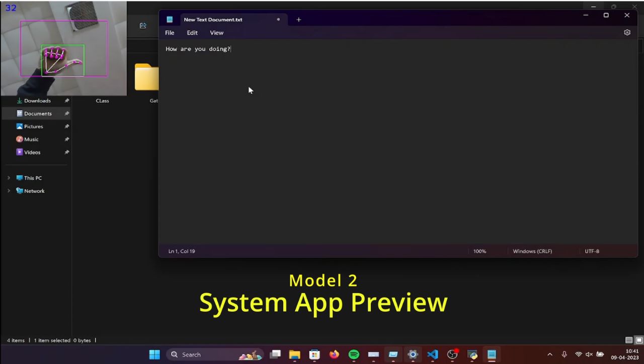Open the Edit menu in Notepad
This screenshot has width=644, height=364.
(x=192, y=33)
